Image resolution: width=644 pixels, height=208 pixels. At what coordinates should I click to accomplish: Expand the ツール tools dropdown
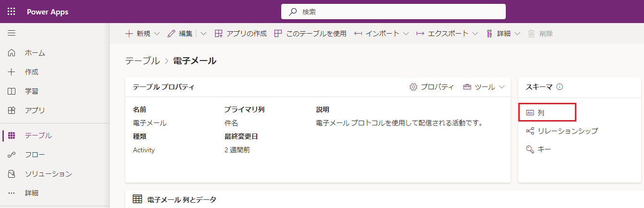502,87
